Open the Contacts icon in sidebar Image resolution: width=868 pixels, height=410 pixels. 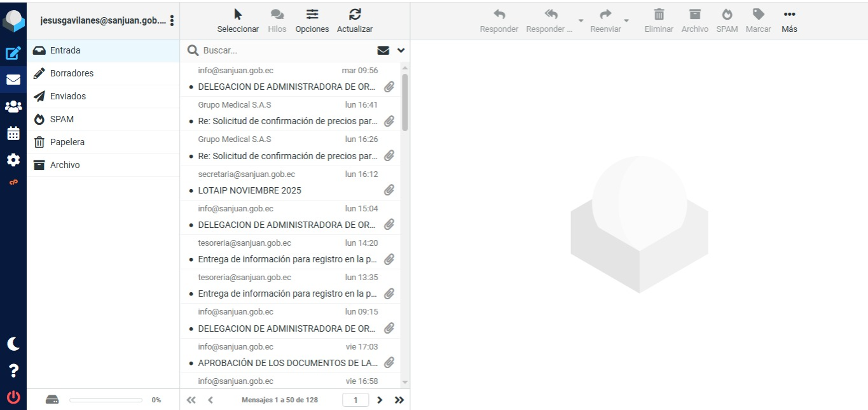13,107
